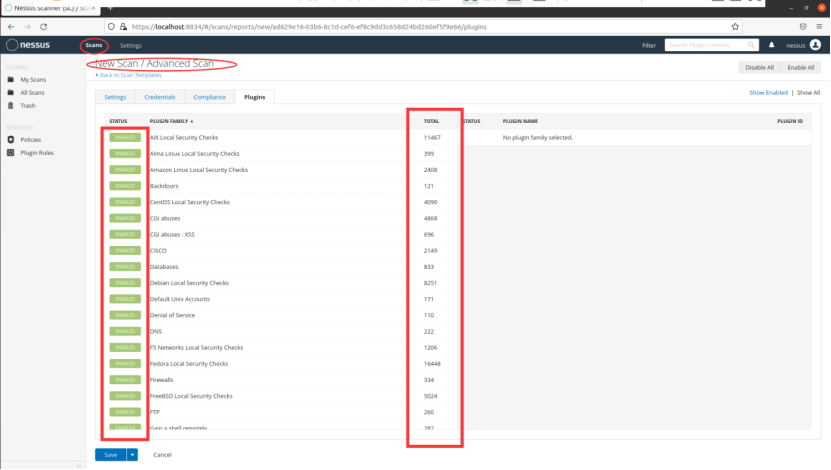Bookmark page with the star icon

click(735, 26)
